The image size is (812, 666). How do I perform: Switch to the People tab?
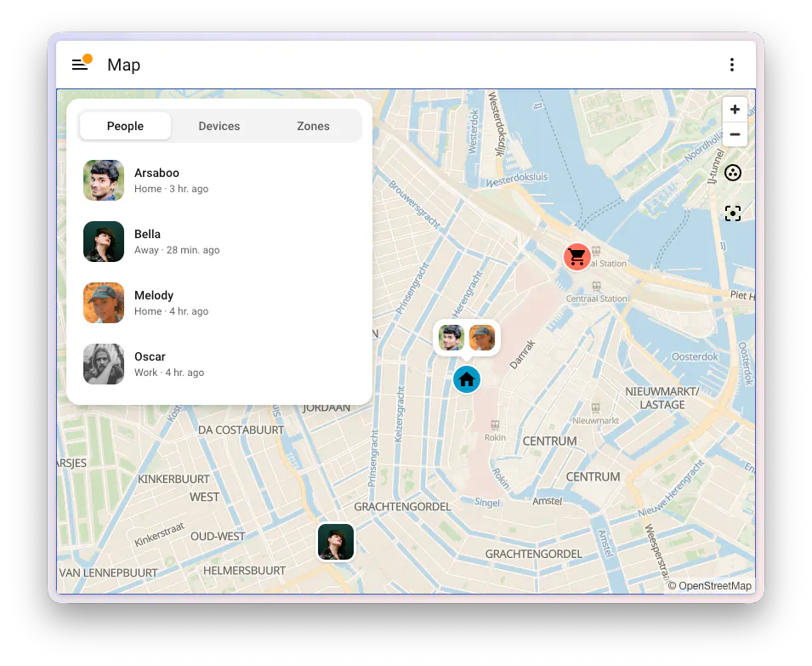coord(125,127)
